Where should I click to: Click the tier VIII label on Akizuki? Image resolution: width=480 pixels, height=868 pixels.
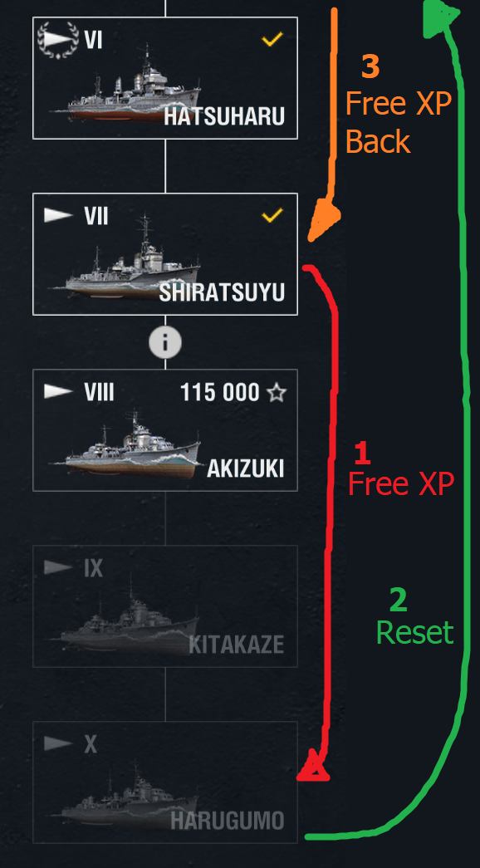click(99, 393)
